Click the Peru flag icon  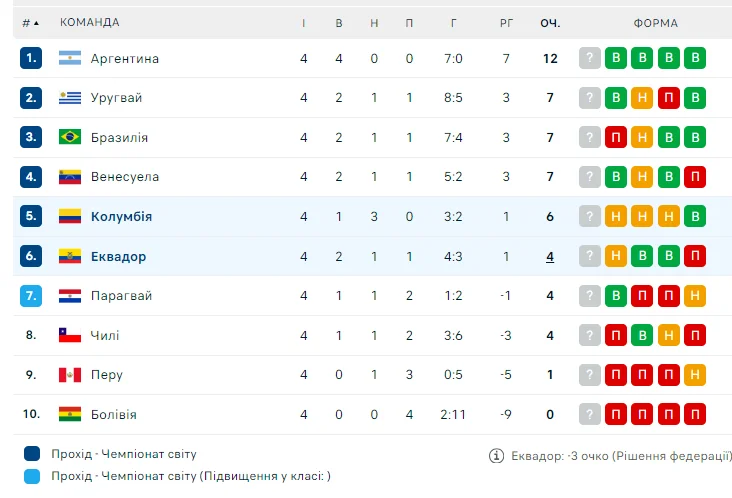click(x=69, y=375)
